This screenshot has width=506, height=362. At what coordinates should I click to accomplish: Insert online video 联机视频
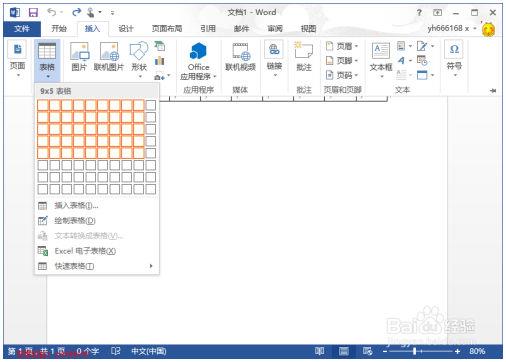click(240, 57)
